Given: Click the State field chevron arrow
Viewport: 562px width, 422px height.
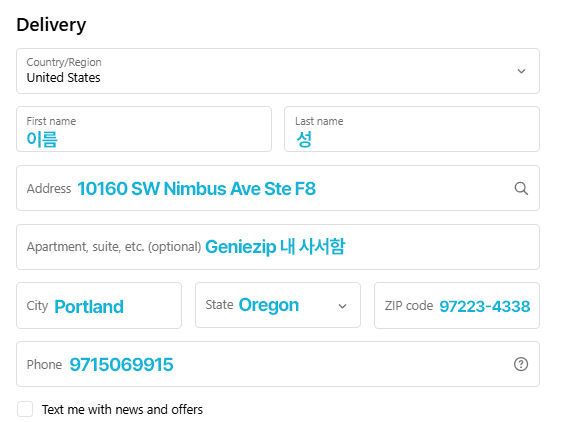Looking at the screenshot, I should click(x=343, y=306).
